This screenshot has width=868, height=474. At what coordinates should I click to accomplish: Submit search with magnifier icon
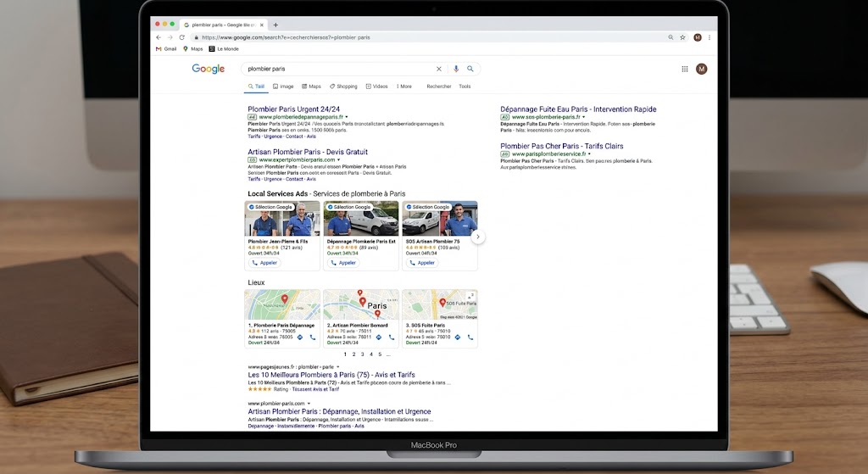470,69
